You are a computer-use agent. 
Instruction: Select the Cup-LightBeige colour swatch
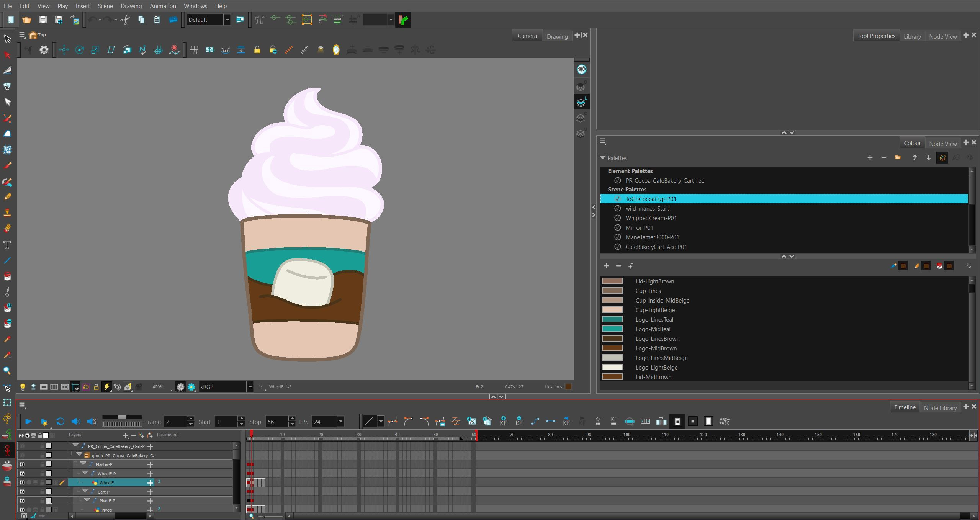[613, 310]
